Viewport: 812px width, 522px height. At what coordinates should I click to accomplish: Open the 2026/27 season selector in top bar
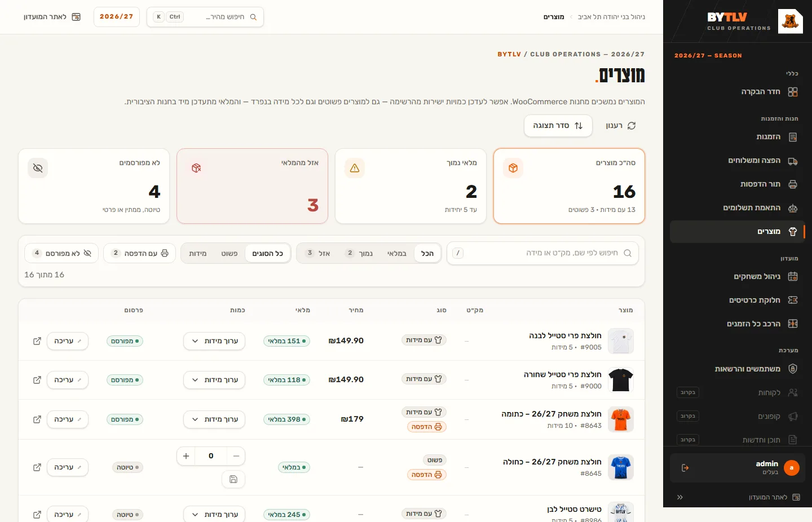click(117, 17)
